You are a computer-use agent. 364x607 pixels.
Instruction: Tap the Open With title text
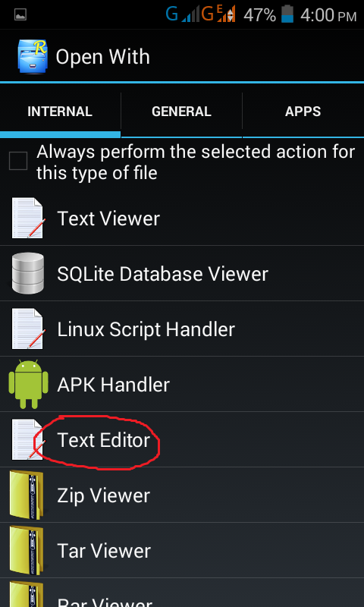click(x=102, y=57)
